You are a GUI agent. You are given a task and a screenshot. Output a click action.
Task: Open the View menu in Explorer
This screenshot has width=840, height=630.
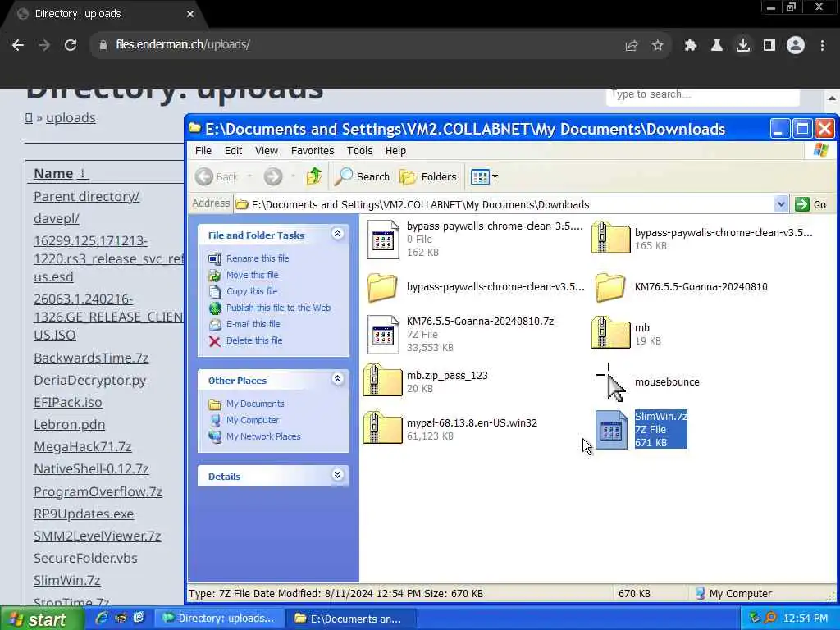[x=267, y=151]
